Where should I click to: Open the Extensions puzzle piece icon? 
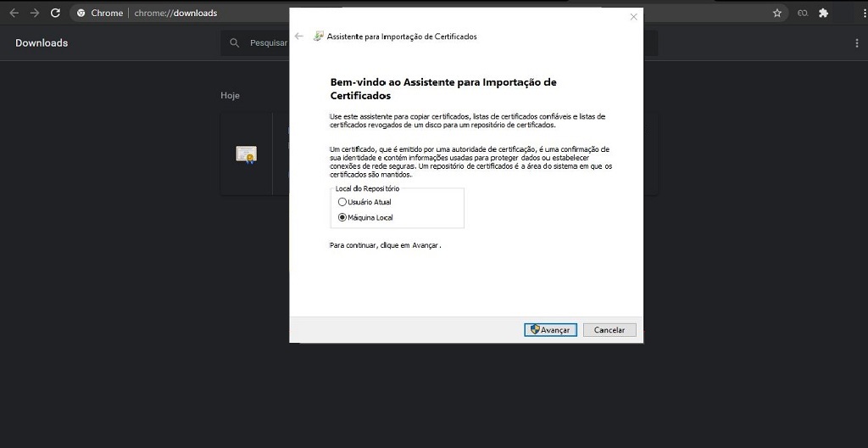click(822, 13)
